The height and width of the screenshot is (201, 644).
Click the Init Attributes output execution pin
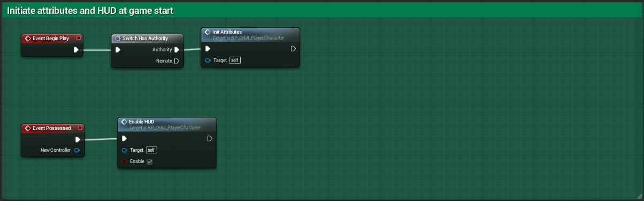[293, 49]
